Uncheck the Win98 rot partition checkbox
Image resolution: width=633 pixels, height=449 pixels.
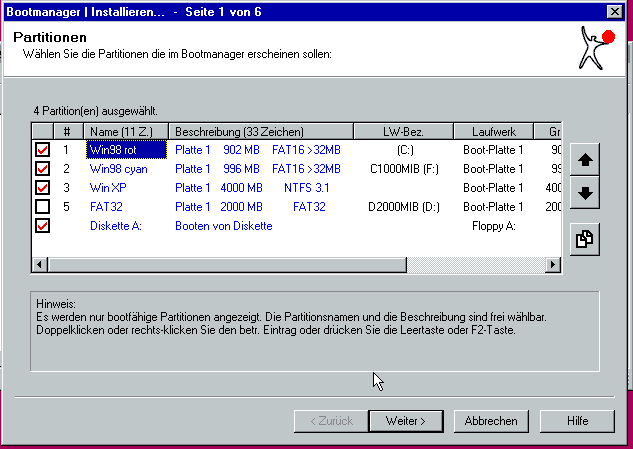[42, 150]
